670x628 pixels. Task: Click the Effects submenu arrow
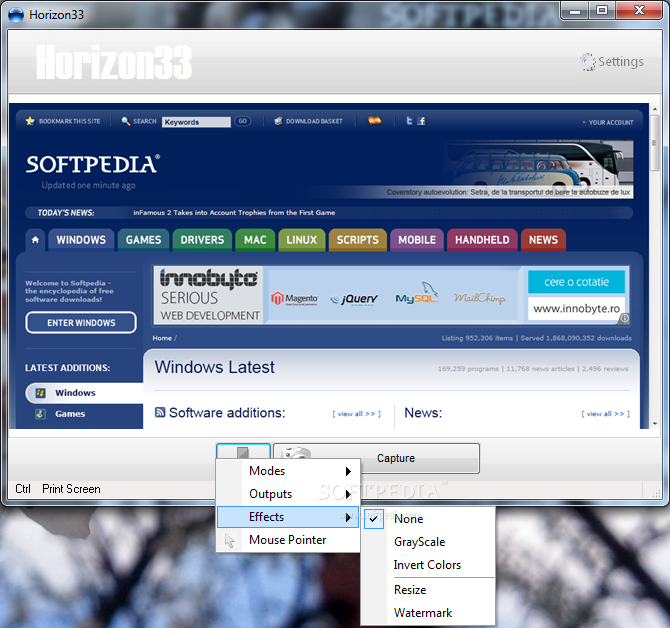(348, 517)
